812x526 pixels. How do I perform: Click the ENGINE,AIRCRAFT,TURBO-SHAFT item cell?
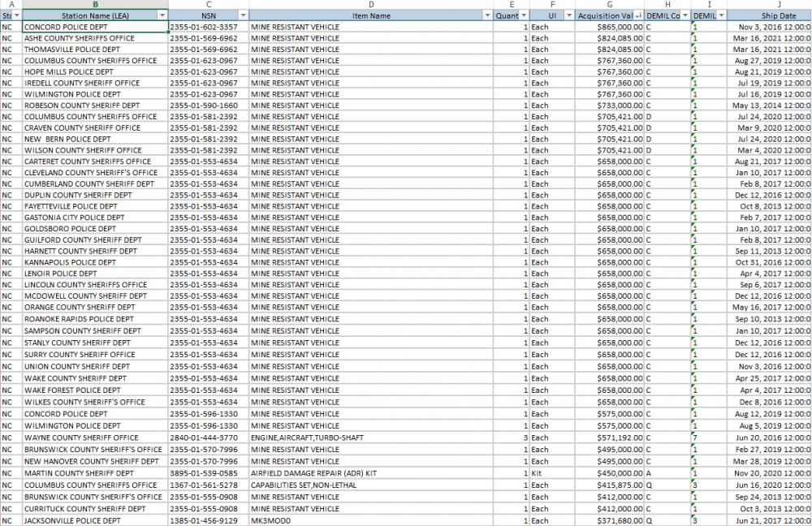point(371,438)
